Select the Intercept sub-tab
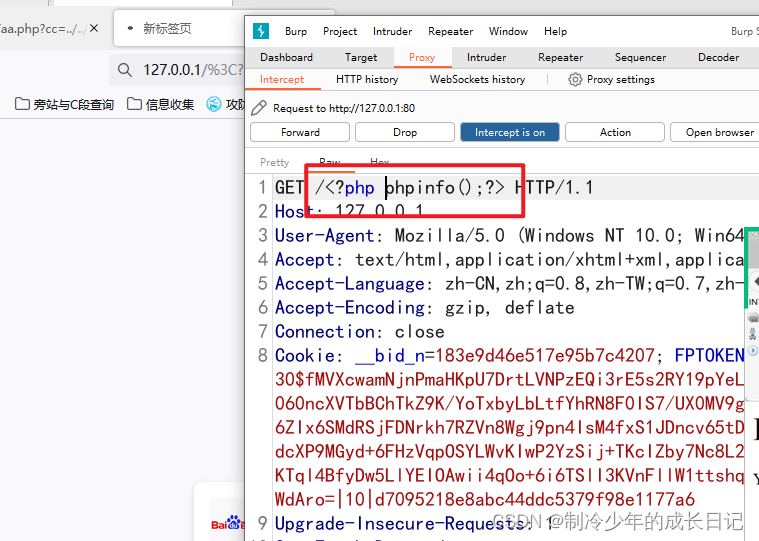The image size is (759, 541). click(x=282, y=79)
